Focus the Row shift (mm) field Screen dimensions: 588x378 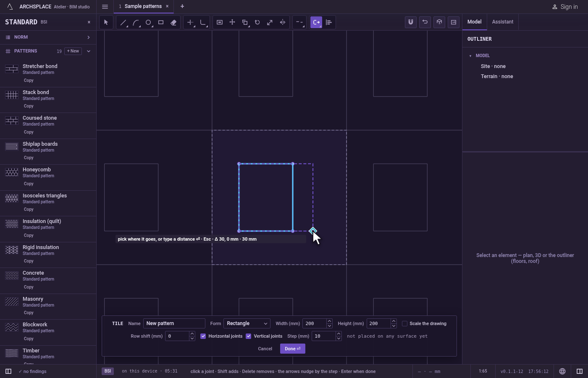pos(177,336)
